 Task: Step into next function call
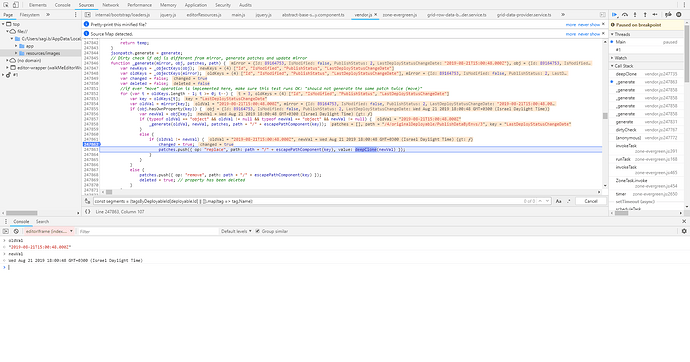coord(635,15)
